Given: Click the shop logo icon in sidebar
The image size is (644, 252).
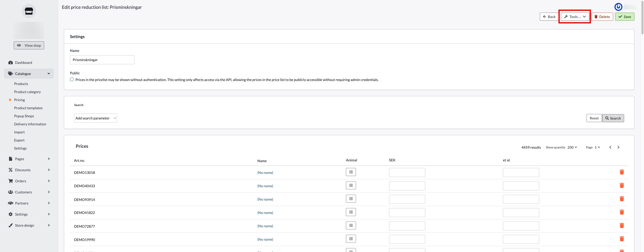Looking at the screenshot, I should (29, 11).
